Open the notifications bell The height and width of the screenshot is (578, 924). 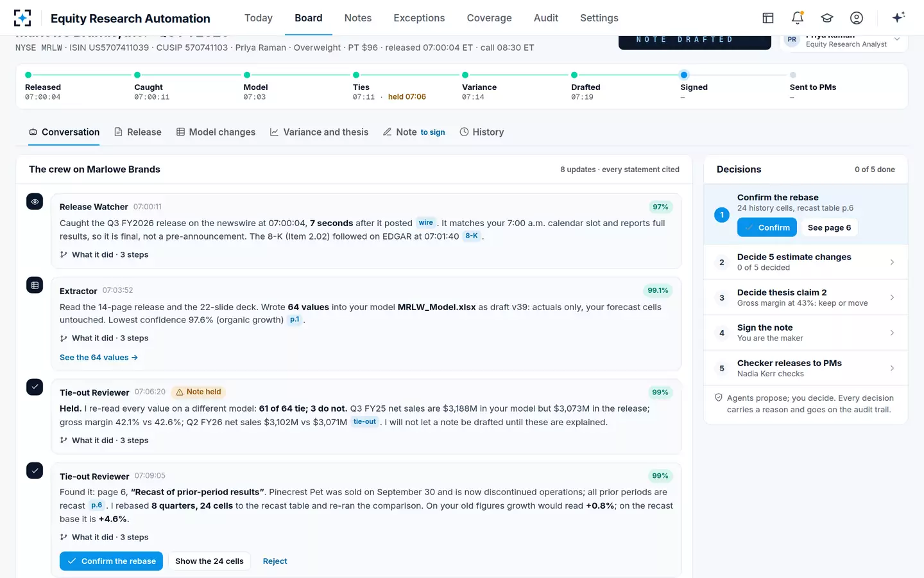pos(798,18)
